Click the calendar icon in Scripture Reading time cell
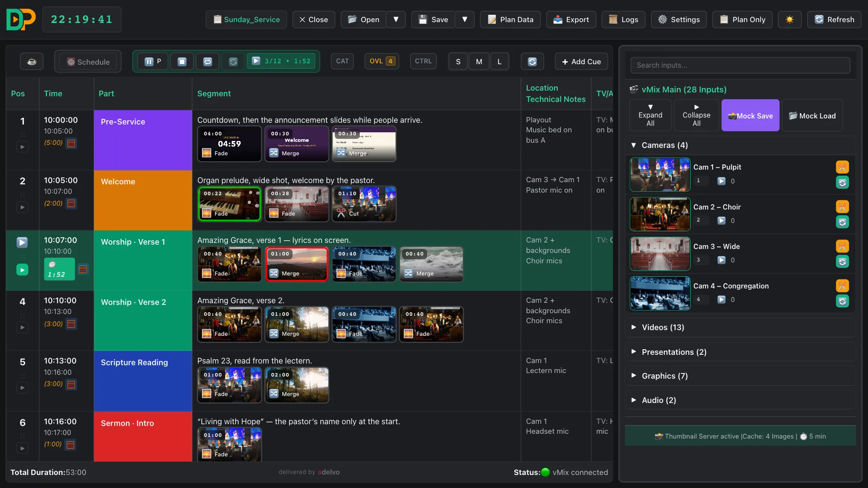The image size is (868, 488). 72,384
